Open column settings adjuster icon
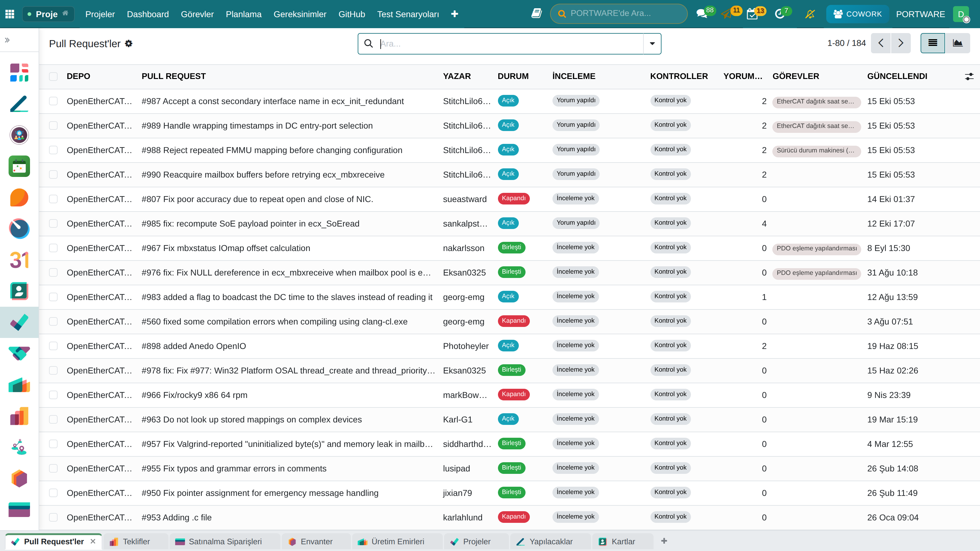980x551 pixels. tap(969, 77)
